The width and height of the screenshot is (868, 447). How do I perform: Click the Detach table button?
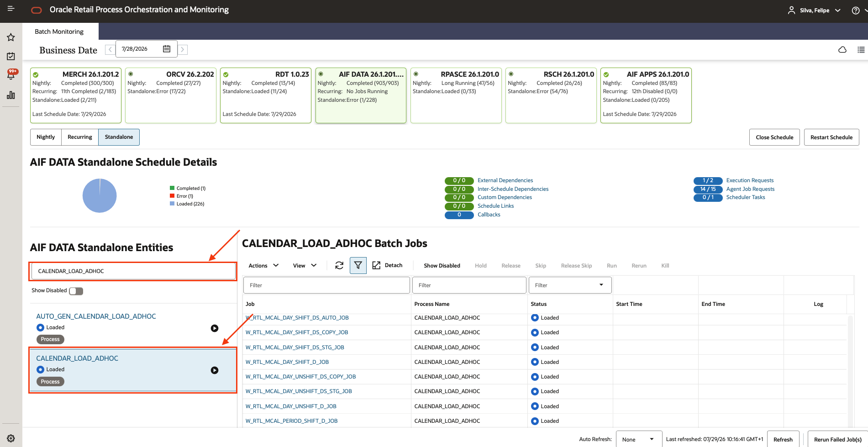387,265
